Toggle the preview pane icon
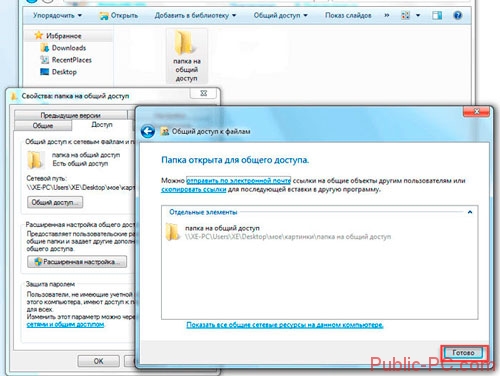Image resolution: width=500 pixels, height=376 pixels. (437, 15)
